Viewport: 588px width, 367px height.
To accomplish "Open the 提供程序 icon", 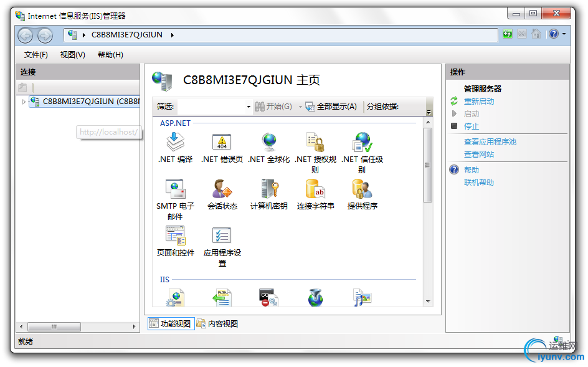I will click(x=363, y=189).
